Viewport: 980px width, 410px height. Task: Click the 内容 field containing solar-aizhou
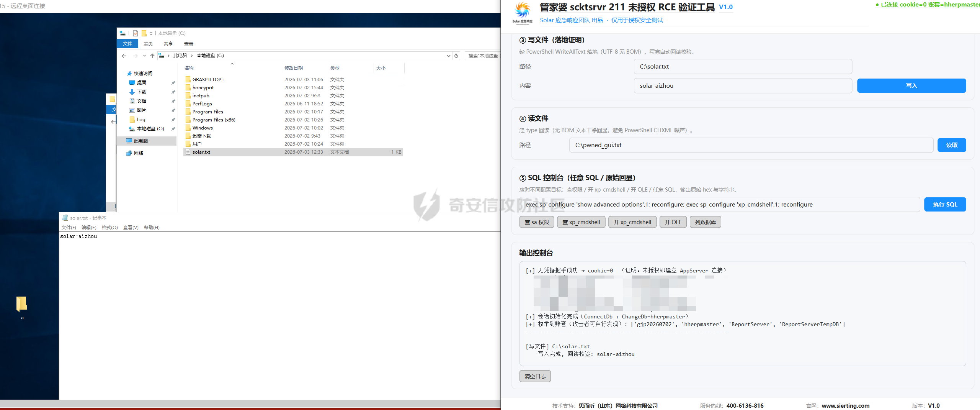coord(743,86)
